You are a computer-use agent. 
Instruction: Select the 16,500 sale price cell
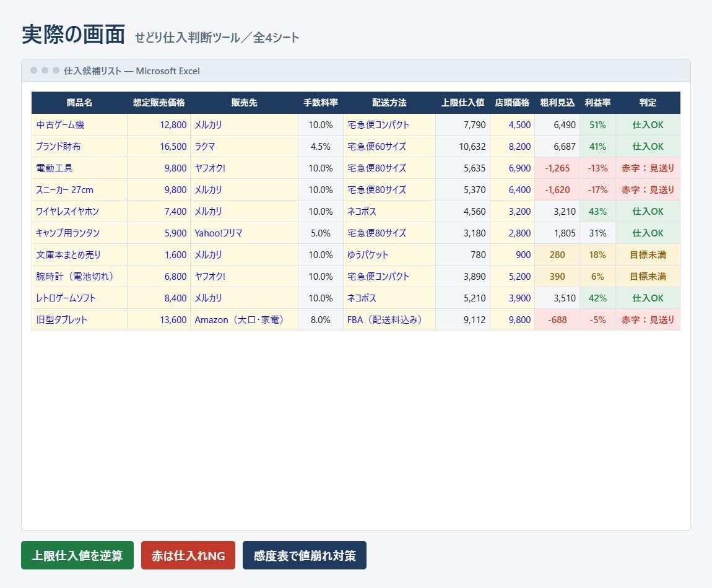tap(158, 146)
